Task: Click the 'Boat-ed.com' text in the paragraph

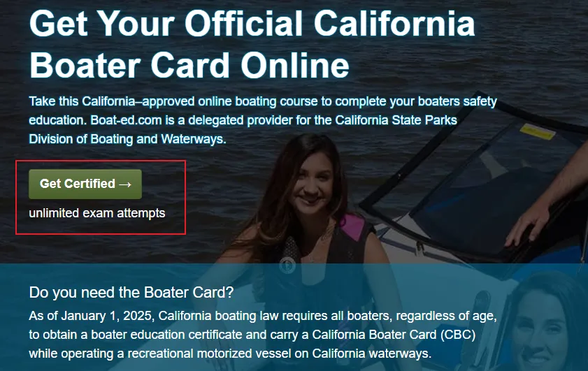Action: pos(126,120)
